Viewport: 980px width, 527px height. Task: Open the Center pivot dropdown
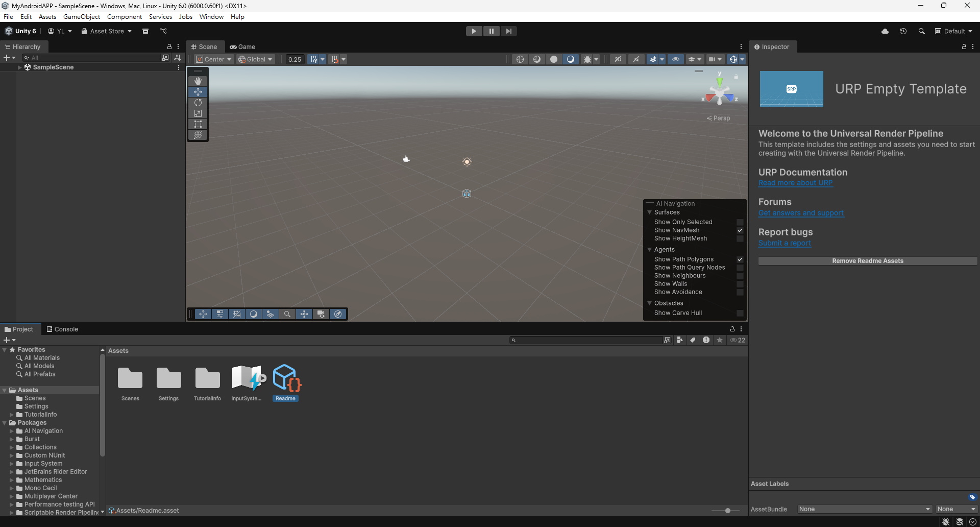[x=213, y=59]
